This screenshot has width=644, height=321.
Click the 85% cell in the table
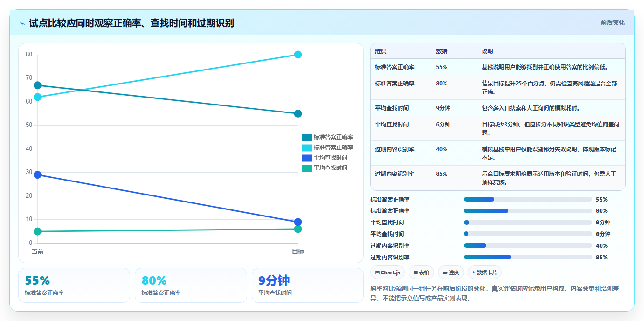pos(442,174)
